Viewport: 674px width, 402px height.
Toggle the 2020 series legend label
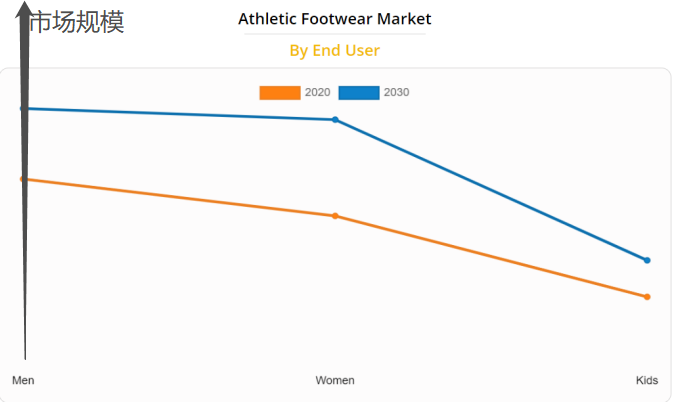coord(317,93)
